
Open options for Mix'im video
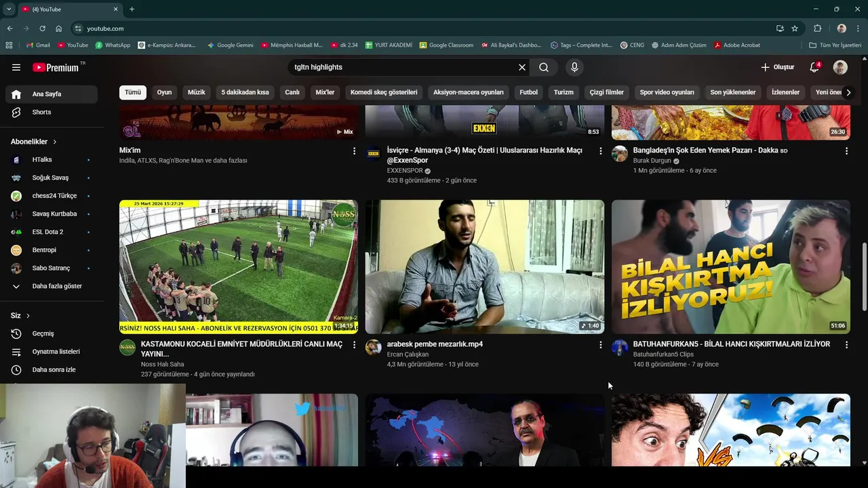354,151
